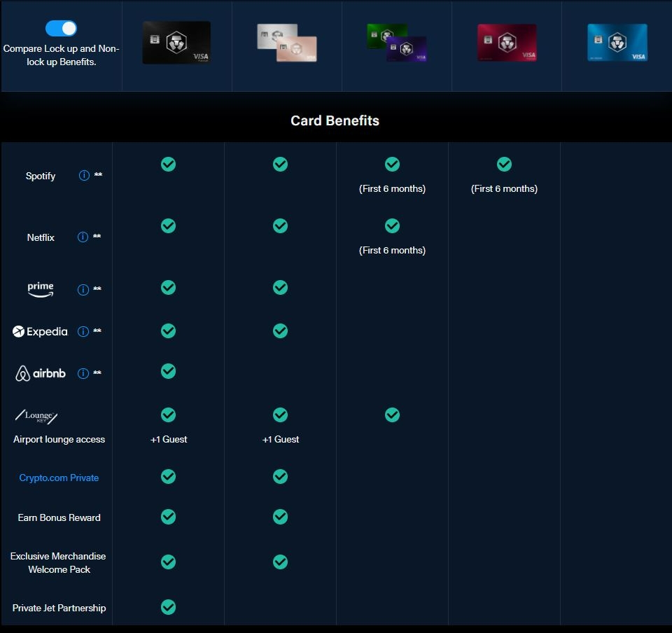Image resolution: width=672 pixels, height=633 pixels.
Task: Click Spotify checkmark under the black card
Action: pos(169,164)
